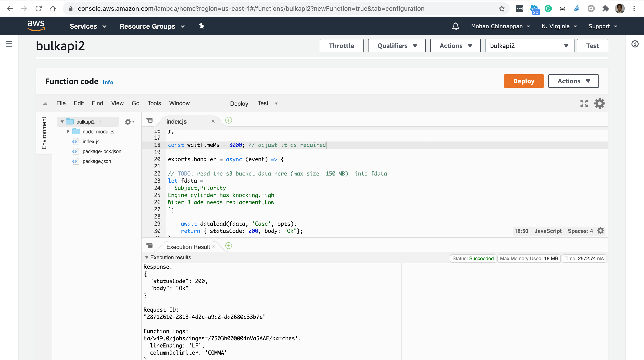Screen dimensions: 644x360
Task: Open the tab list icon beside Execution Result
Action: (150, 246)
